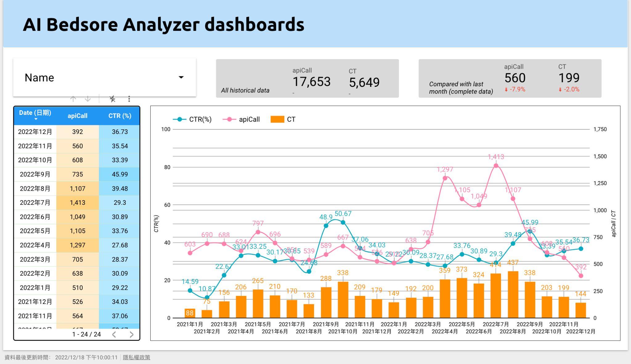Sort table by CTR (%) column header
The image size is (631, 364).
tap(120, 116)
